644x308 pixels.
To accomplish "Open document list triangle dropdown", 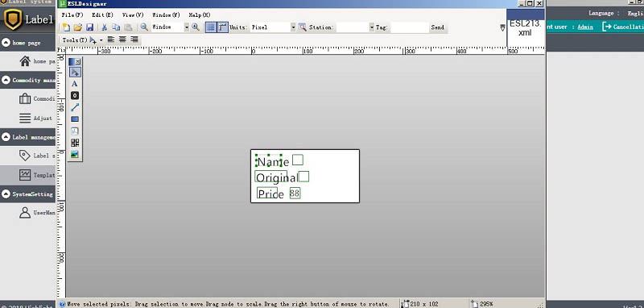I will [x=502, y=27].
